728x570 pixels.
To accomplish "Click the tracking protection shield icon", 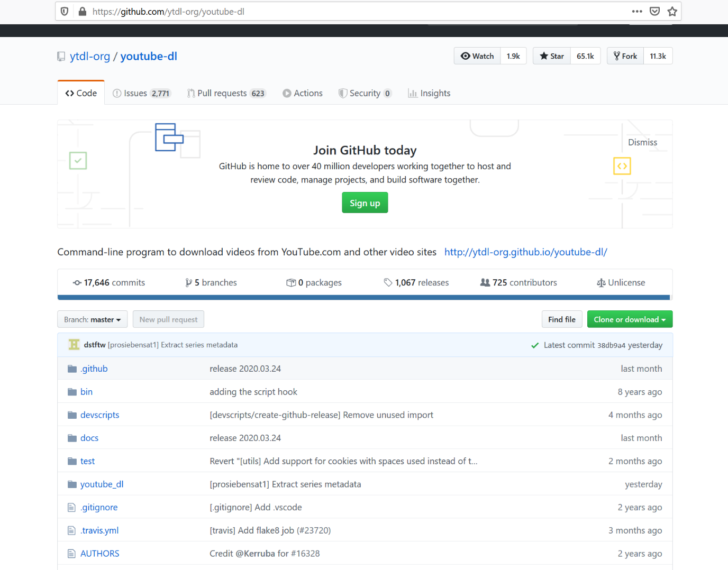I will tap(65, 12).
